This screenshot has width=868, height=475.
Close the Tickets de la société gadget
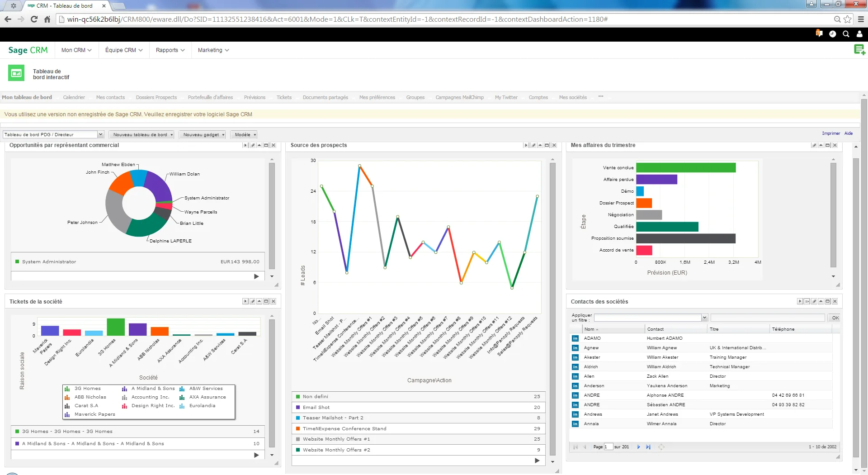pyautogui.click(x=273, y=301)
